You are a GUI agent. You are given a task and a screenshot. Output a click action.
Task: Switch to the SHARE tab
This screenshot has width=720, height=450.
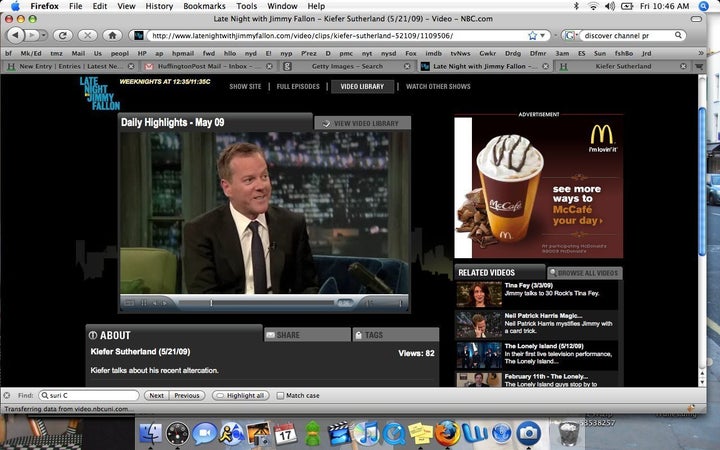(307, 335)
